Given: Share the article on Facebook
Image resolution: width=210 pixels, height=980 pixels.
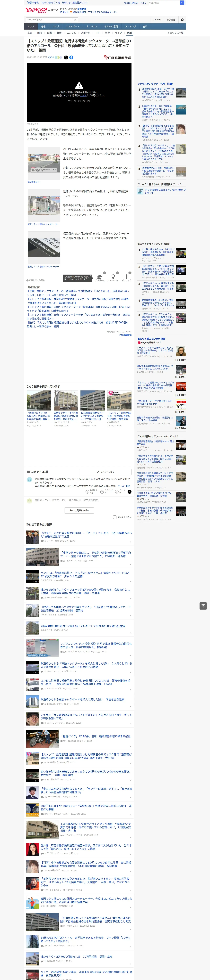Looking at the screenshot, I should 71,57.
